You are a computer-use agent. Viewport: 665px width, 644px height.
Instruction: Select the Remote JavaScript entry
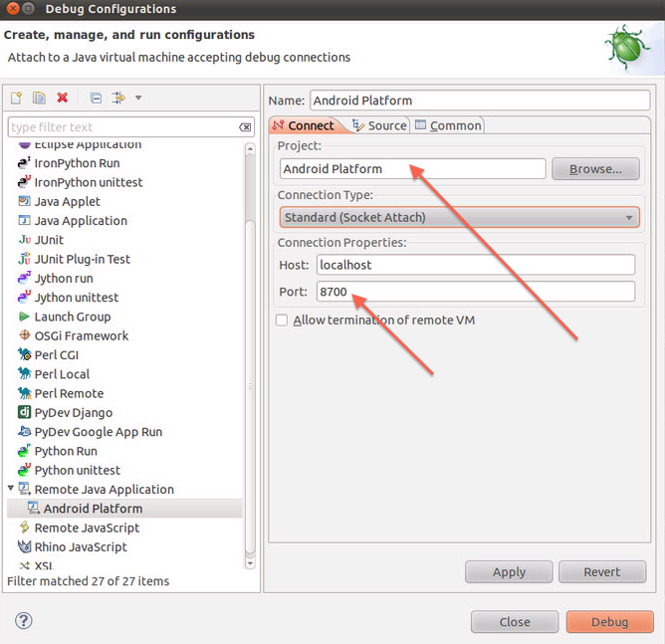click(87, 528)
